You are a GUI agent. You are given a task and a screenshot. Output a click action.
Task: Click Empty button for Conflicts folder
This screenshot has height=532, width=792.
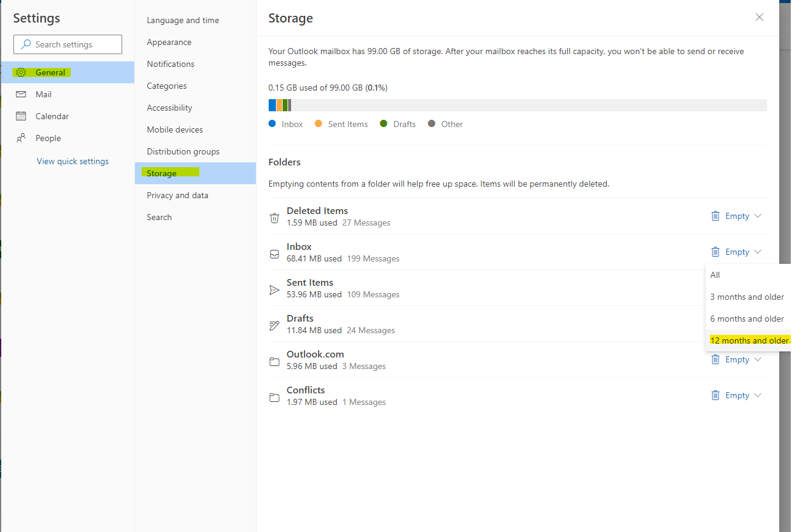[x=737, y=395]
